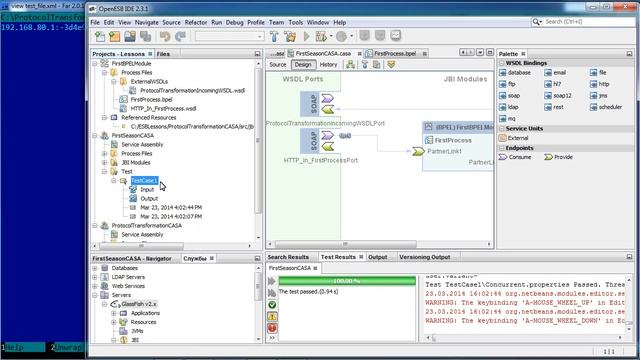Click rerun tests icon in Test Results

[x=272, y=281]
